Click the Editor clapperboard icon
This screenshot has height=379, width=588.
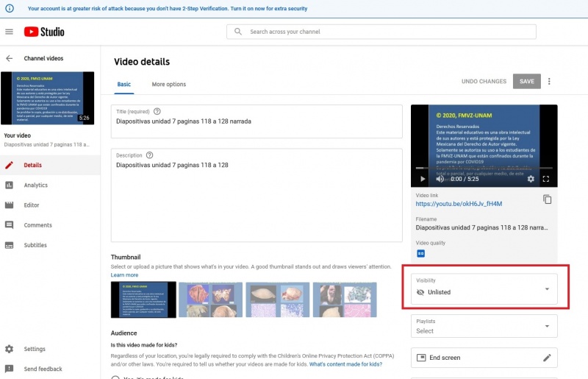pyautogui.click(x=9, y=205)
